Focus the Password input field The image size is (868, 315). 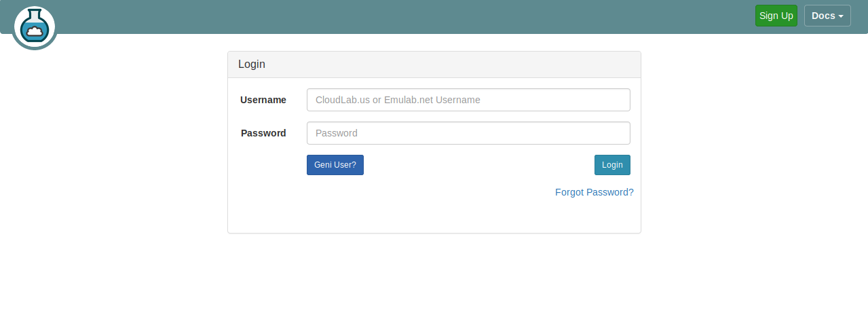coord(468,133)
